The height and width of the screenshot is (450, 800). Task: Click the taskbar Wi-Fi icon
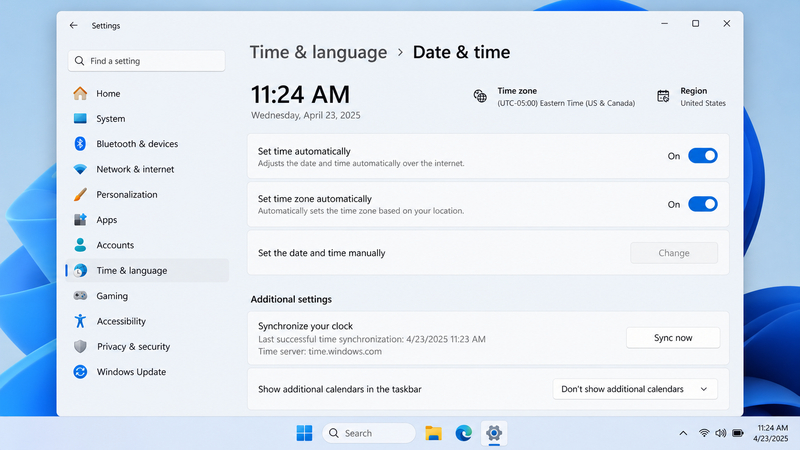coord(704,433)
